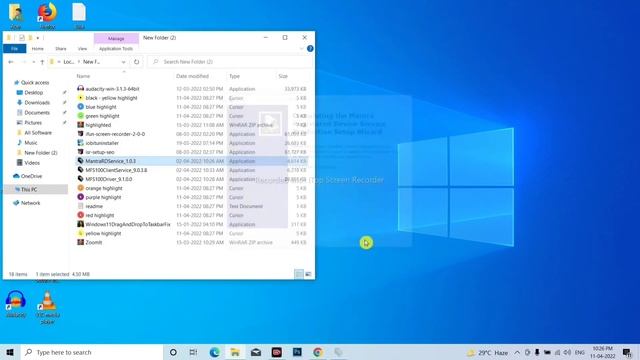Viewport: 640px width, 360px height.
Task: Open Photoshop from the taskbar
Action: coord(297,352)
